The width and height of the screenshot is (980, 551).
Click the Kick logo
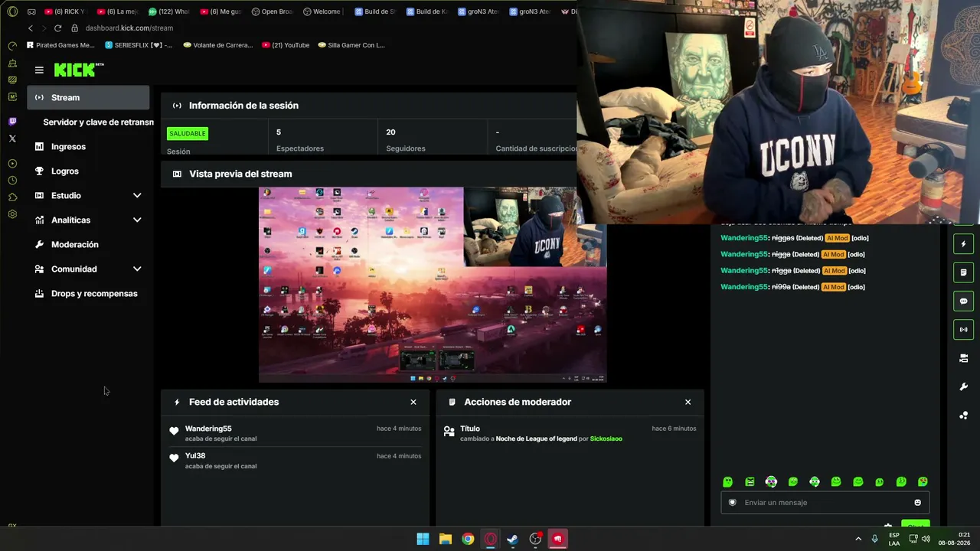78,70
